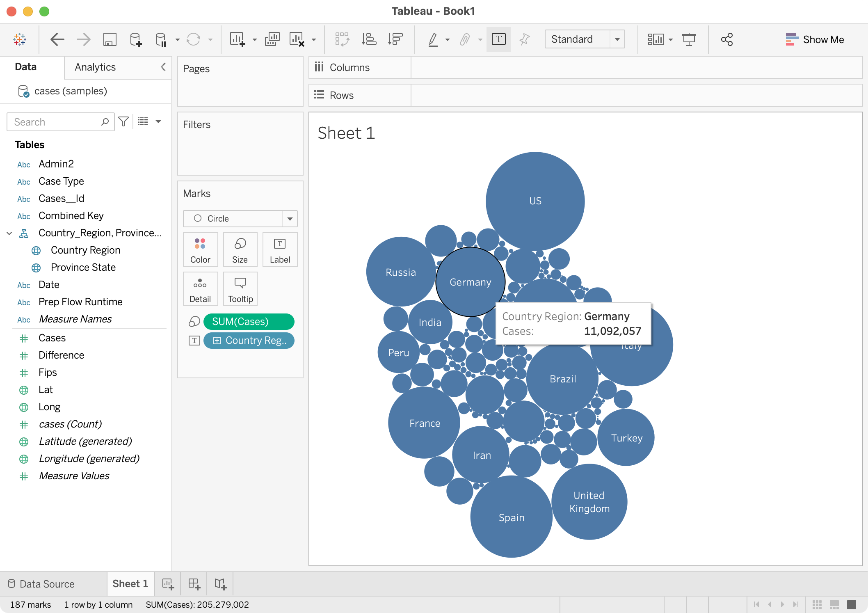
Task: Open the Data Source tab
Action: point(41,584)
